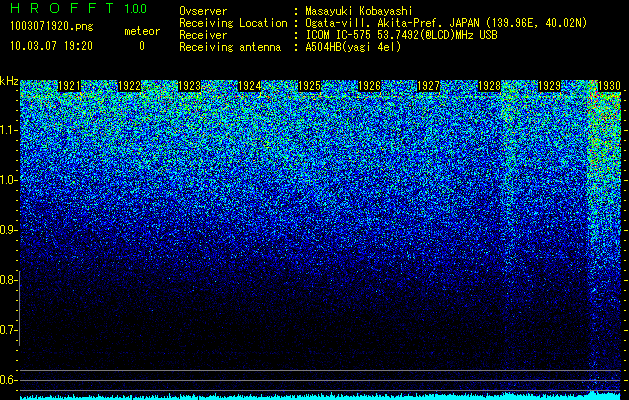Click the observer name Masayuki Kobayashi

(x=359, y=11)
